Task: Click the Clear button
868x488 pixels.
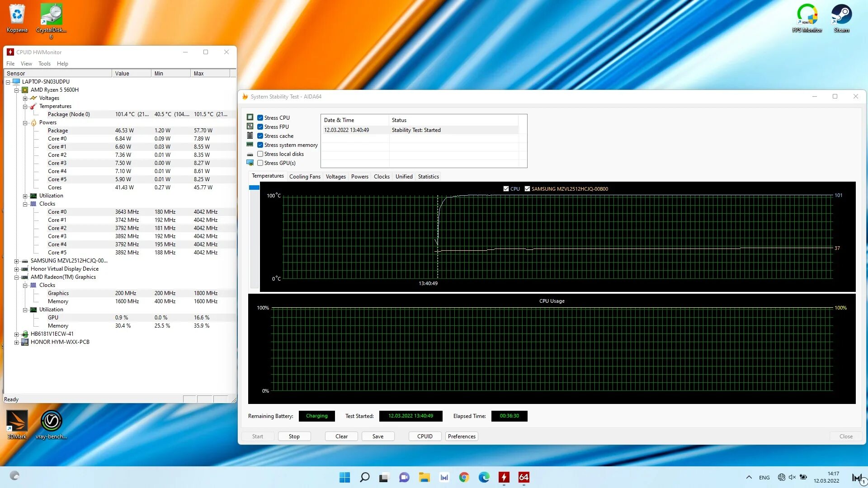Action: click(x=341, y=436)
